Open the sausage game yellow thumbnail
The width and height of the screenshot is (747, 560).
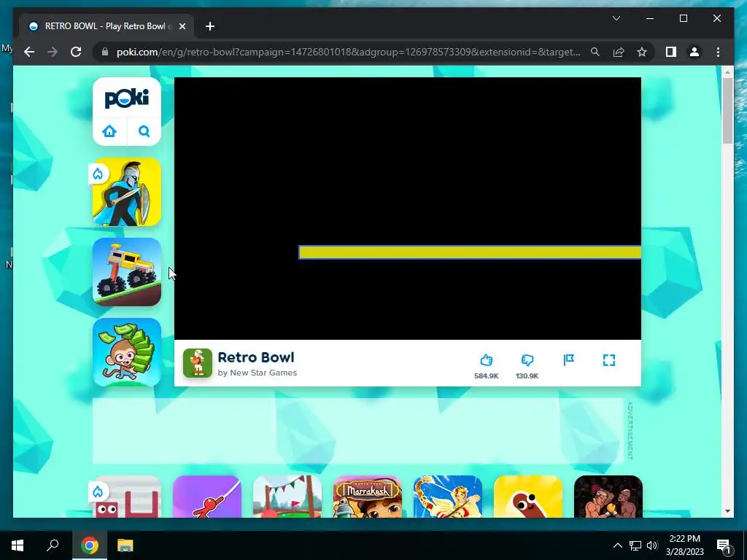click(x=528, y=496)
